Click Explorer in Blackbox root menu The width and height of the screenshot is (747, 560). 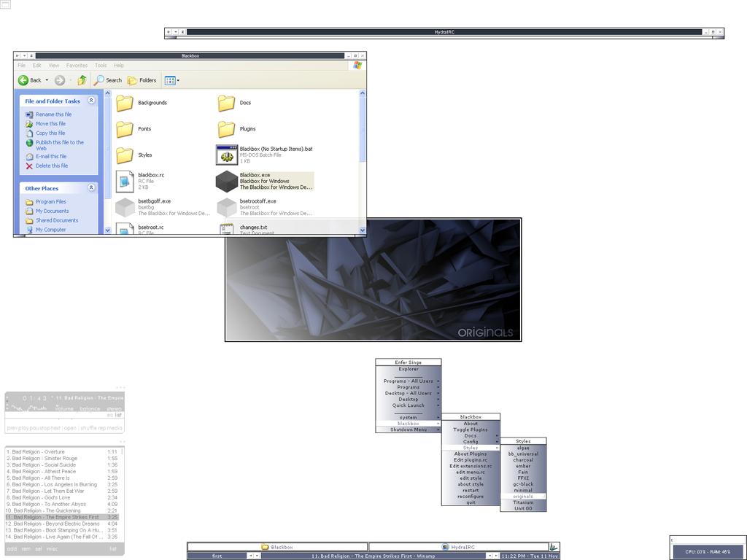pos(409,369)
